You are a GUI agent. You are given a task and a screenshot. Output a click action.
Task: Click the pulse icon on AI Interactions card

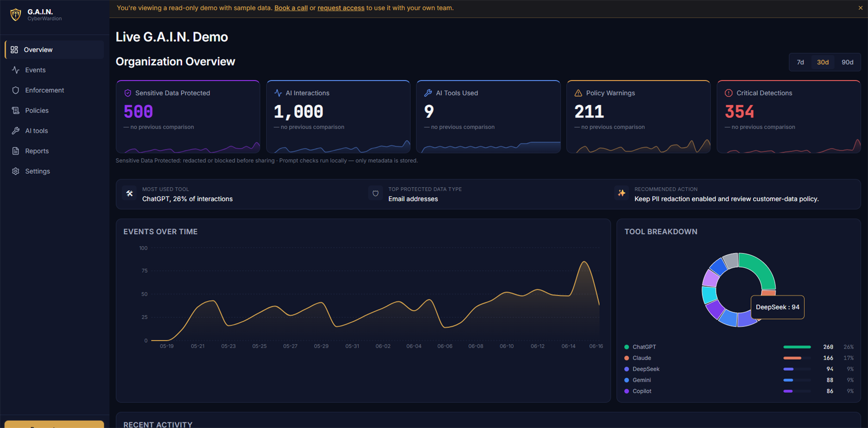pos(278,93)
